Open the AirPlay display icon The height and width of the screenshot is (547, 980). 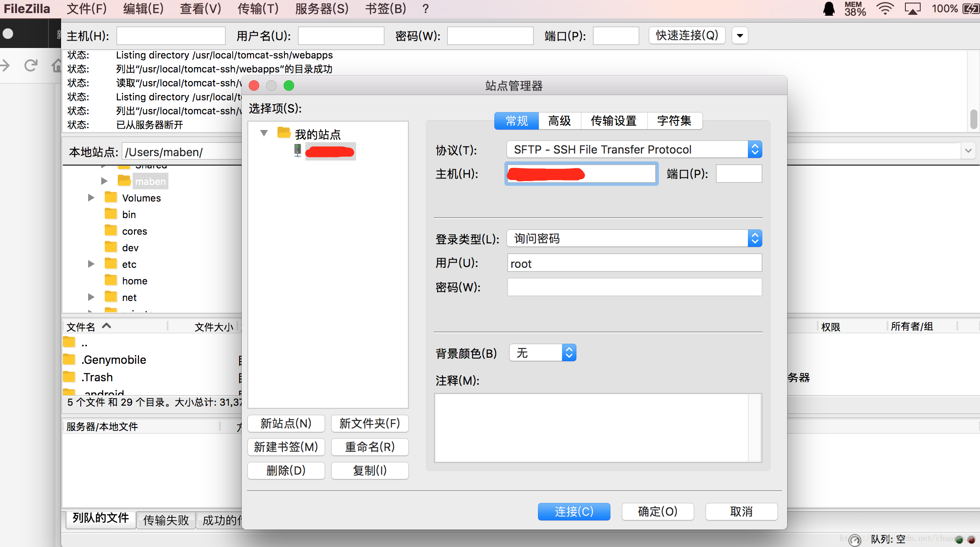click(912, 9)
